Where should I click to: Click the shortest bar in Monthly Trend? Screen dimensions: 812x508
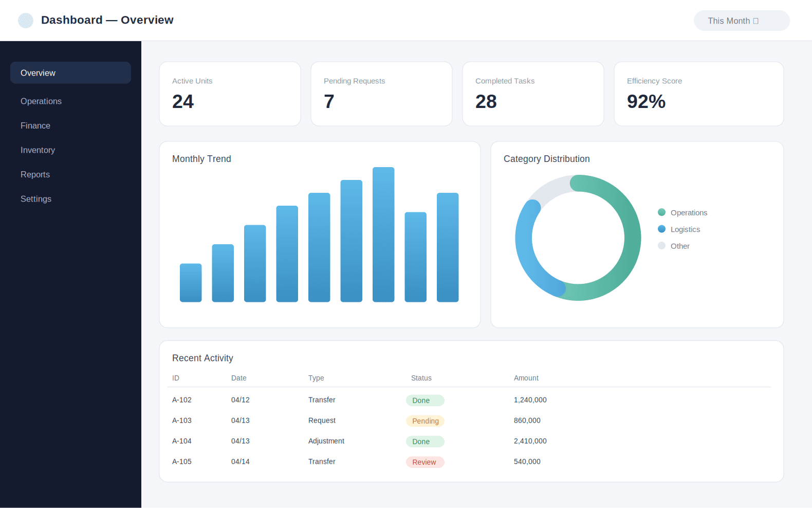191,283
